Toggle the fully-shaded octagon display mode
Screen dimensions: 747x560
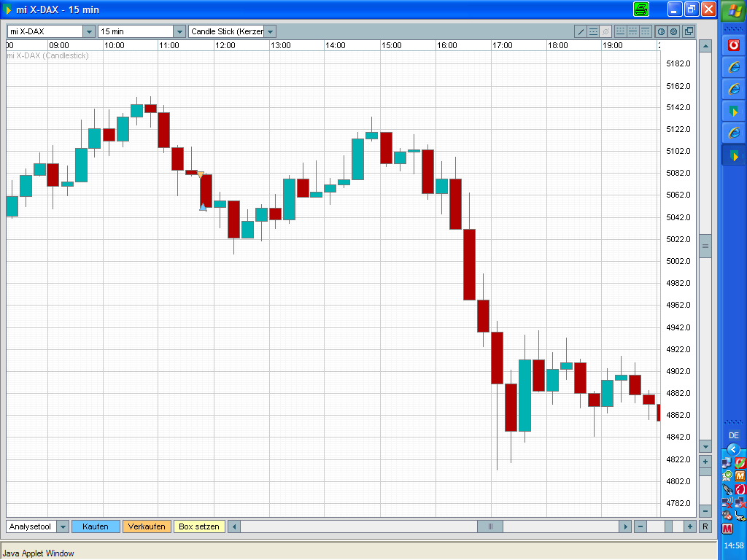pyautogui.click(x=673, y=32)
